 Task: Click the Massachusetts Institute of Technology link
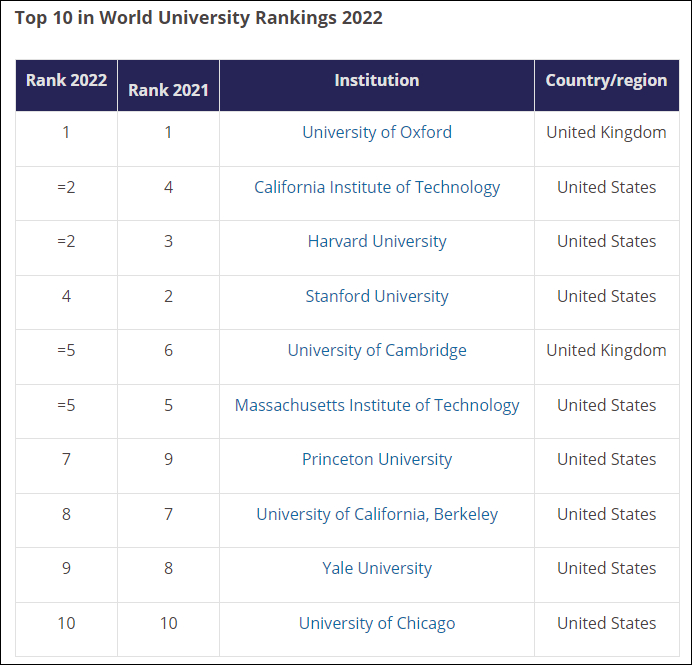[377, 405]
